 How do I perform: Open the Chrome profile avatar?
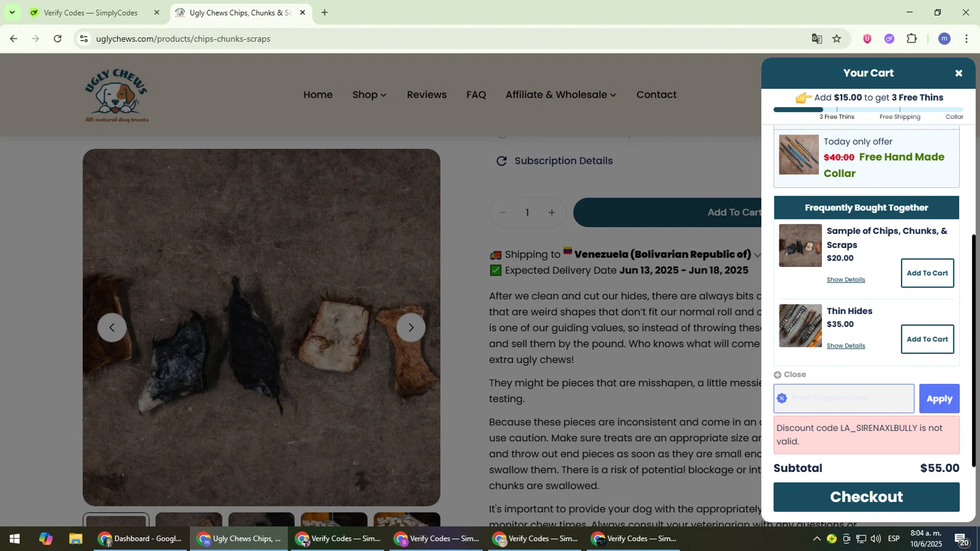(x=944, y=39)
